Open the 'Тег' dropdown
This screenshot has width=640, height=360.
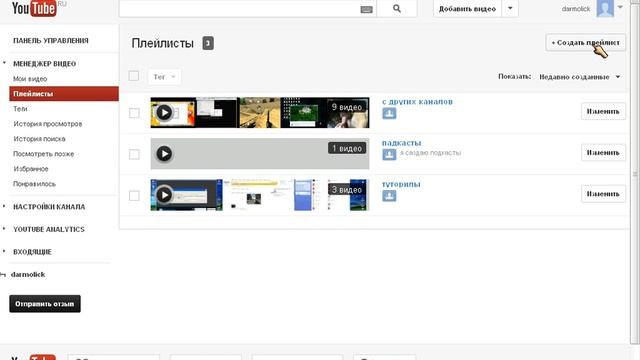coord(164,77)
